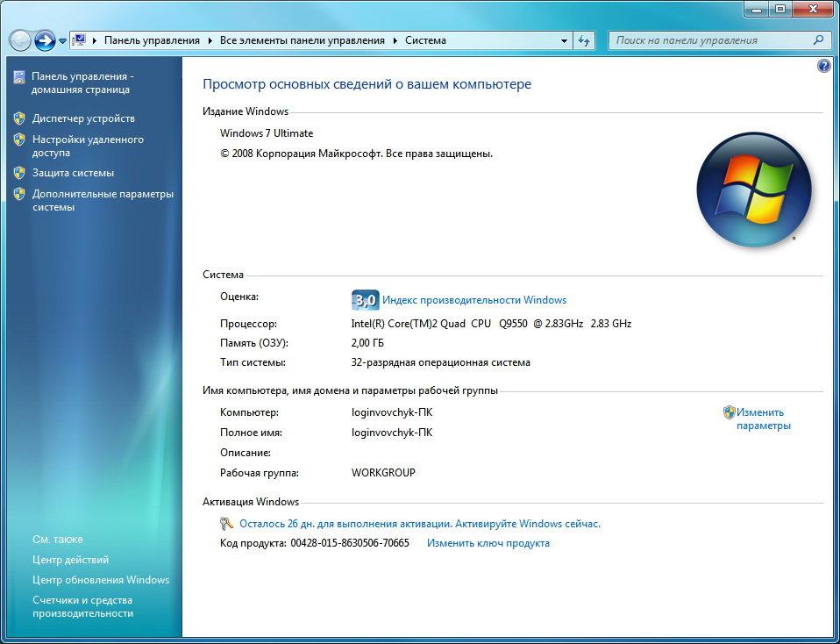The height and width of the screenshot is (644, 840).
Task: Click the refresh button in address bar
Action: (x=584, y=40)
